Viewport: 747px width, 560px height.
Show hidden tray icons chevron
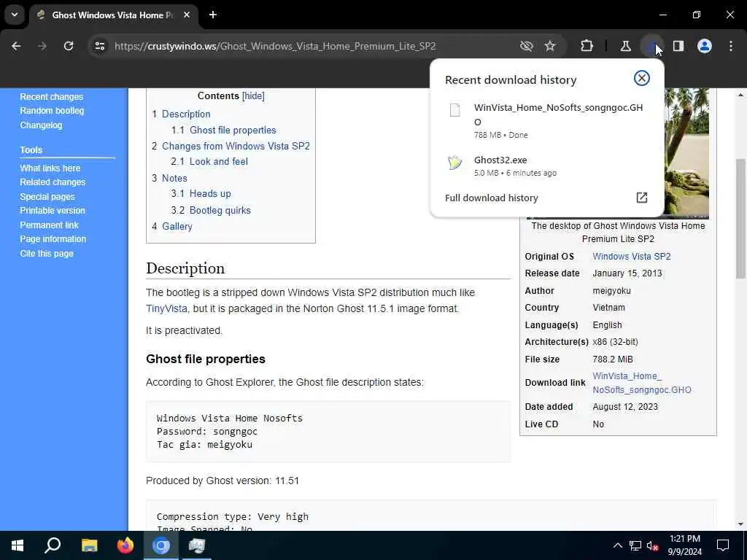pyautogui.click(x=617, y=545)
